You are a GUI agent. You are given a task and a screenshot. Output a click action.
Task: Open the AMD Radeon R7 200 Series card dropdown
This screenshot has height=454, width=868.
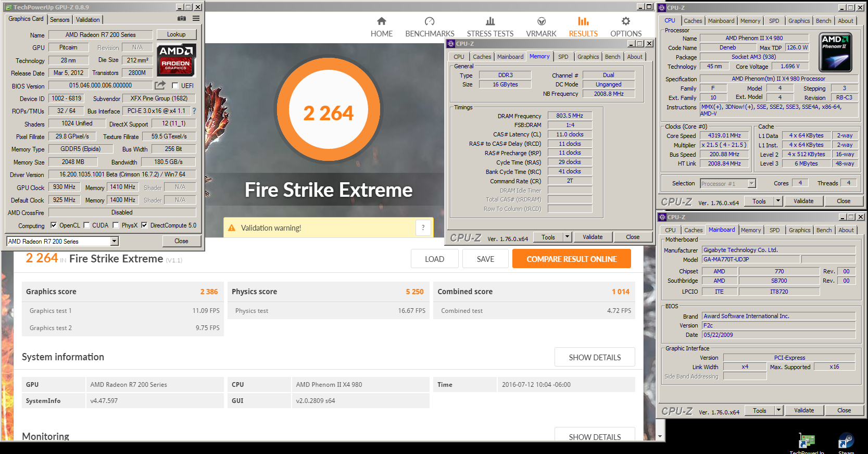point(115,241)
